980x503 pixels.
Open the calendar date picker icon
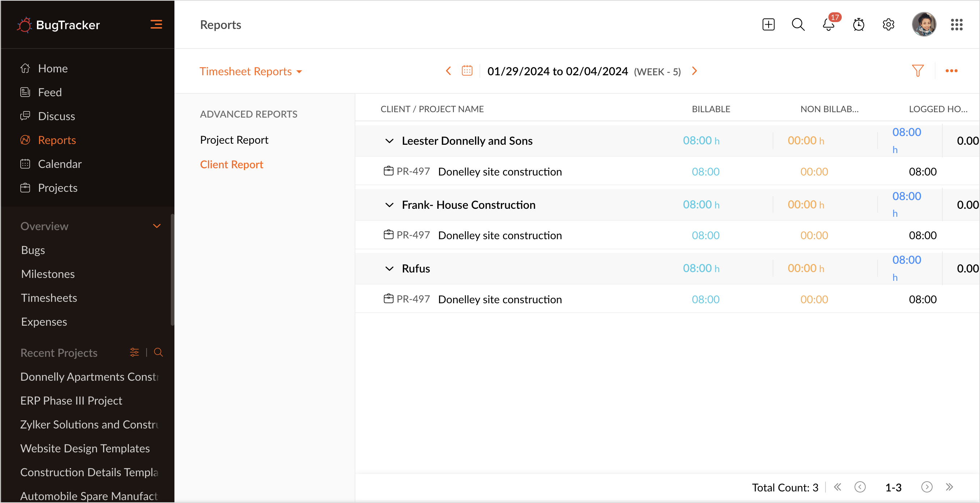click(x=467, y=71)
